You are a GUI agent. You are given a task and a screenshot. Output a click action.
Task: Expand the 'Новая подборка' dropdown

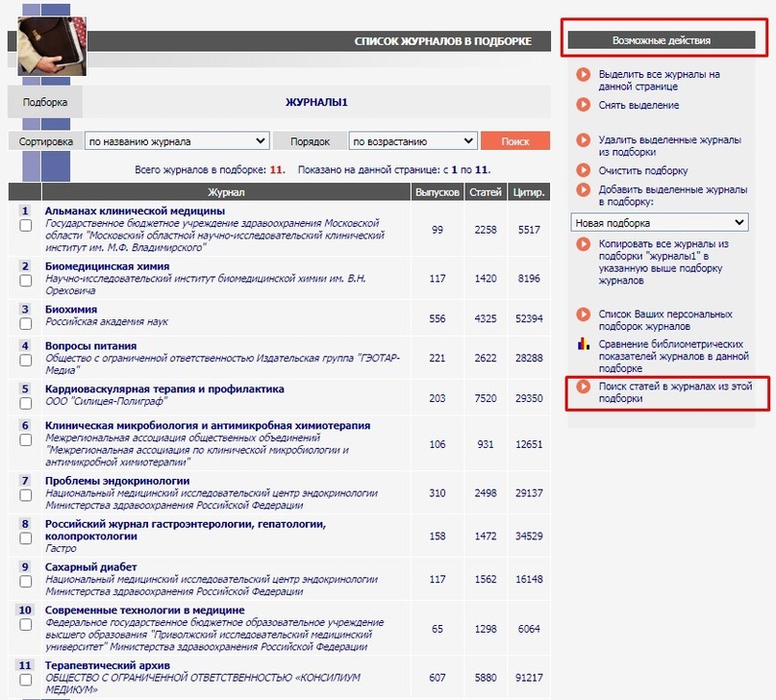pyautogui.click(x=660, y=223)
